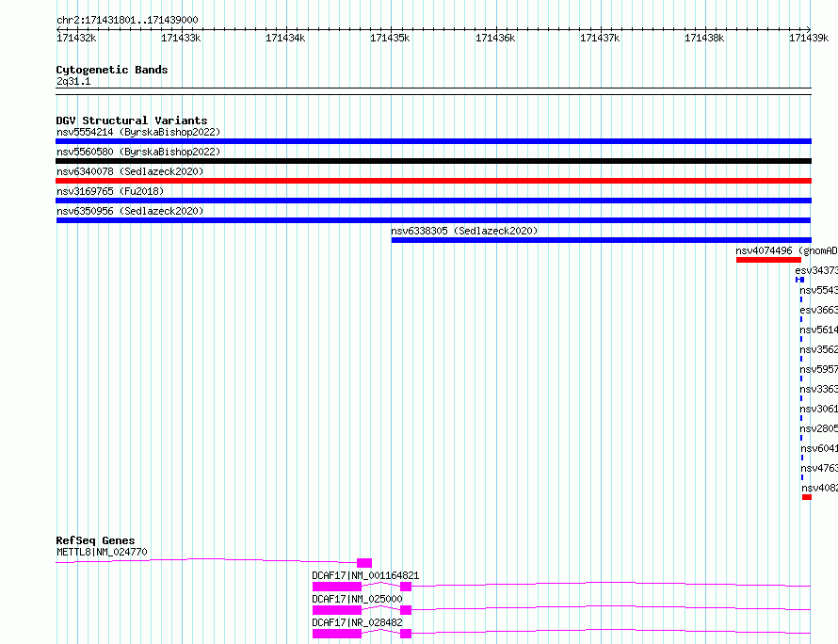This screenshot has width=838, height=644.
Task: Select the Cytogenetic Bands track title
Action: 112,70
